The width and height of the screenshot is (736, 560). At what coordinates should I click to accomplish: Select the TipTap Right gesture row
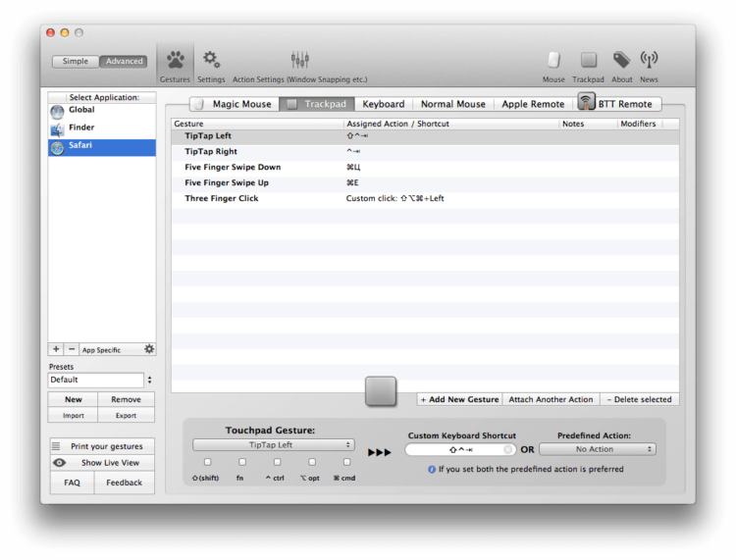pos(425,151)
